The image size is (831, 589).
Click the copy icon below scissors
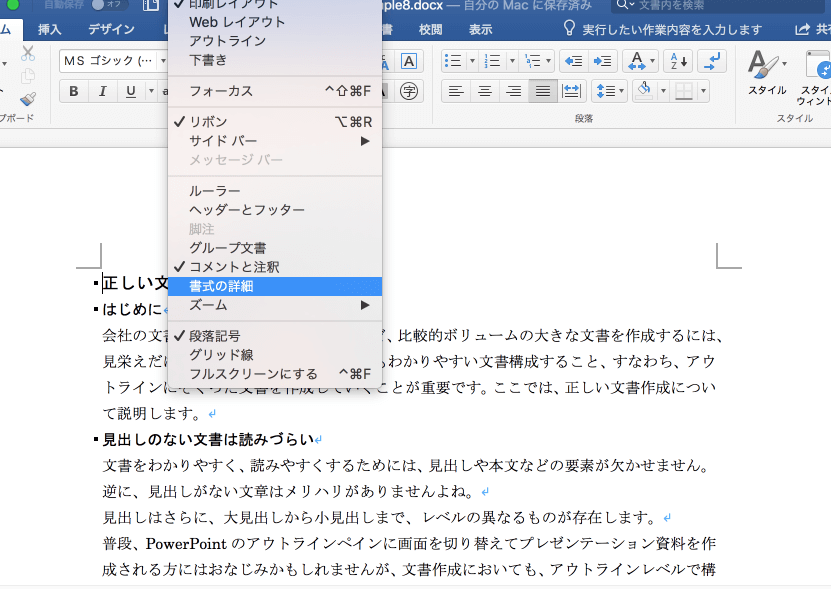tap(28, 76)
